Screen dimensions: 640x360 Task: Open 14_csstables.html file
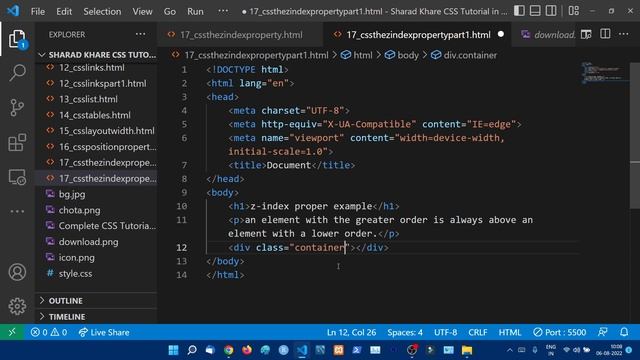click(96, 115)
